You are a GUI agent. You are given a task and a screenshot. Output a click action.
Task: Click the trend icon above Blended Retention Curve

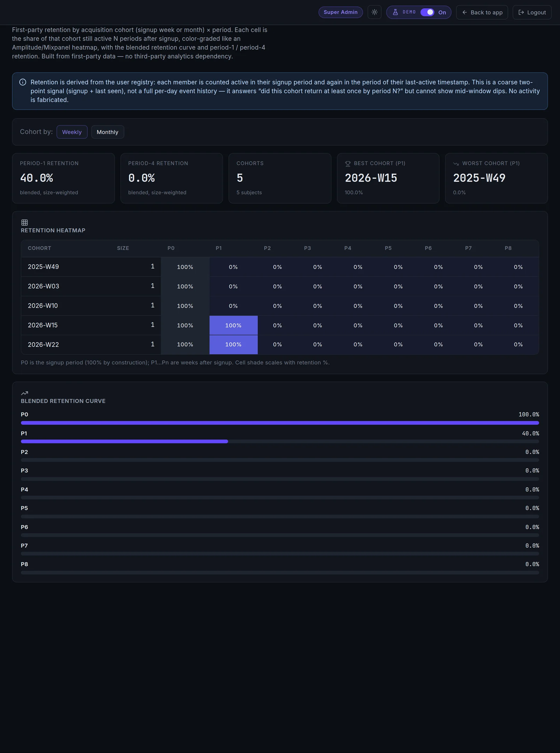click(x=24, y=393)
